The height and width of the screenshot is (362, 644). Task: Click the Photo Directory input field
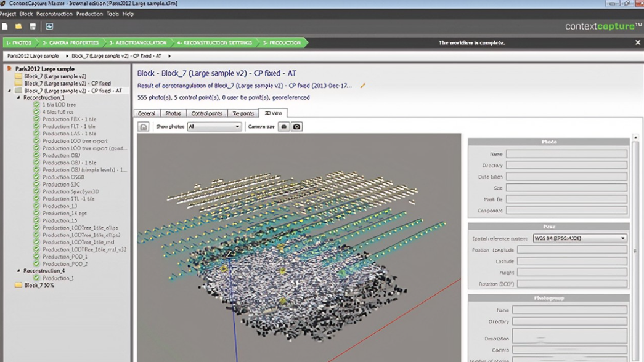click(566, 165)
